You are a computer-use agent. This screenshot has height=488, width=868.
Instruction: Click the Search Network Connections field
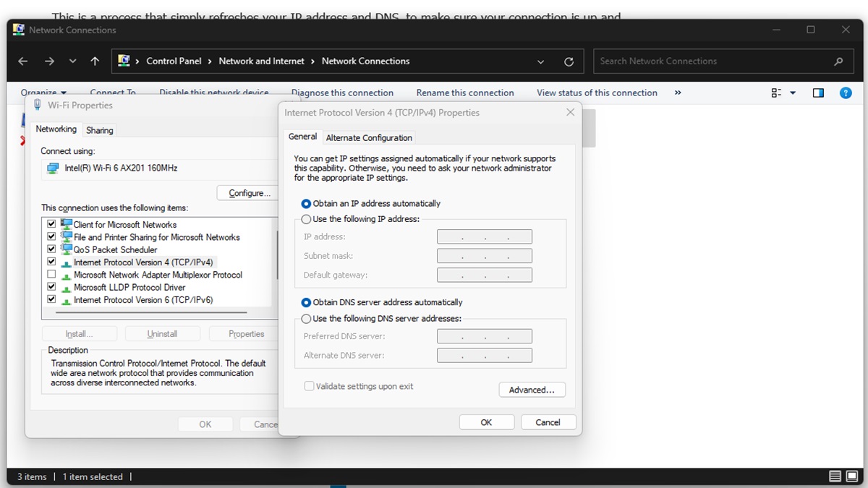pos(712,61)
